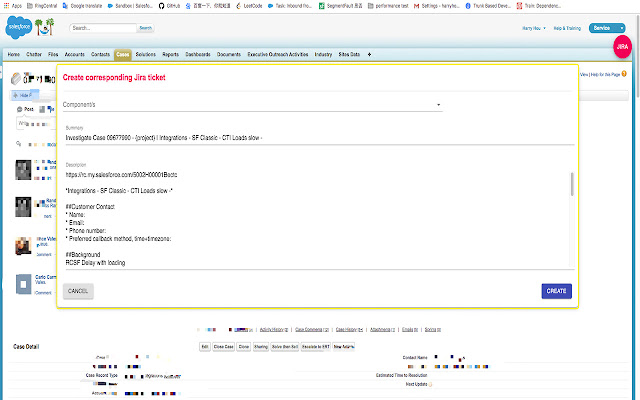
Task: Click the CREATE button in the Jira dialog
Action: click(x=556, y=291)
